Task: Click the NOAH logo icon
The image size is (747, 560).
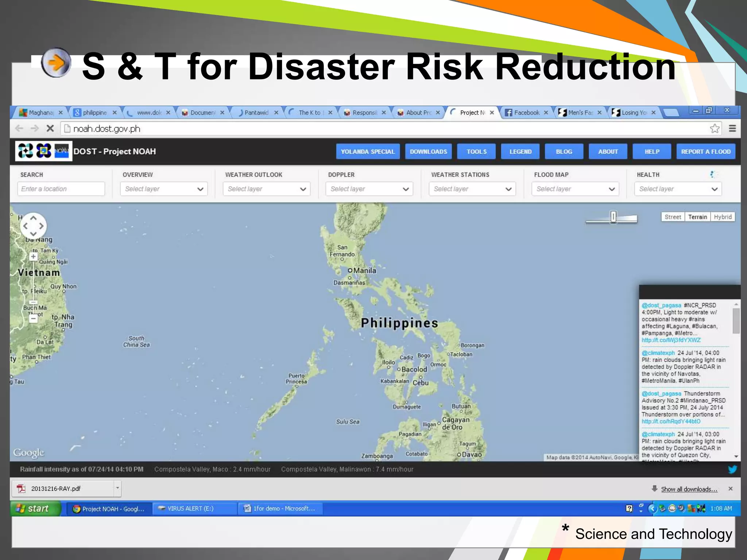Action: pyautogui.click(x=62, y=151)
